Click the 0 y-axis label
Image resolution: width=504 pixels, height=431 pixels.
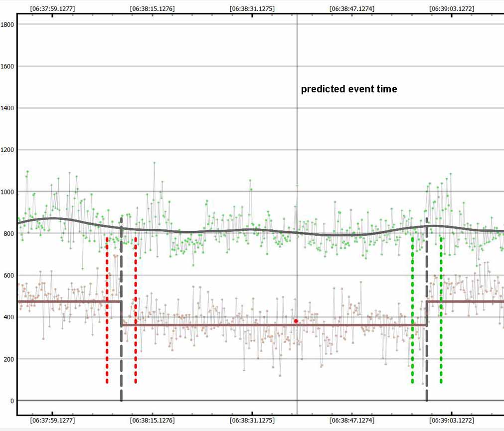(x=12, y=401)
